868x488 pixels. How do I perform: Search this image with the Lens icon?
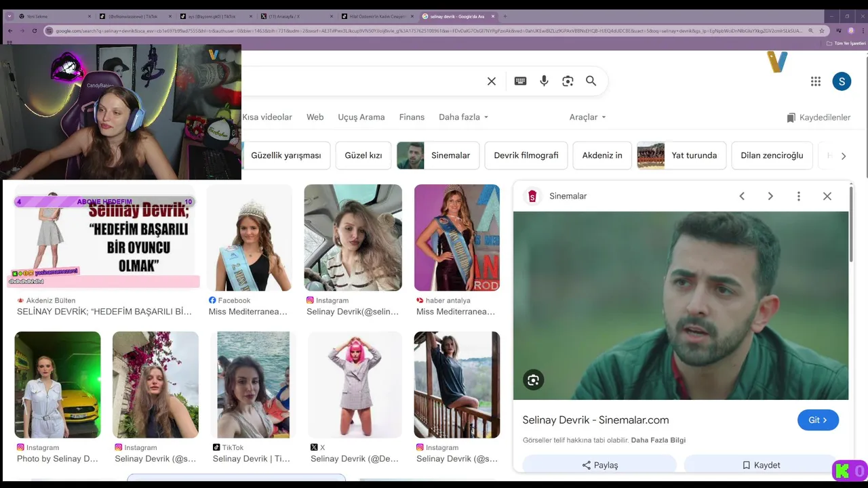tap(534, 380)
